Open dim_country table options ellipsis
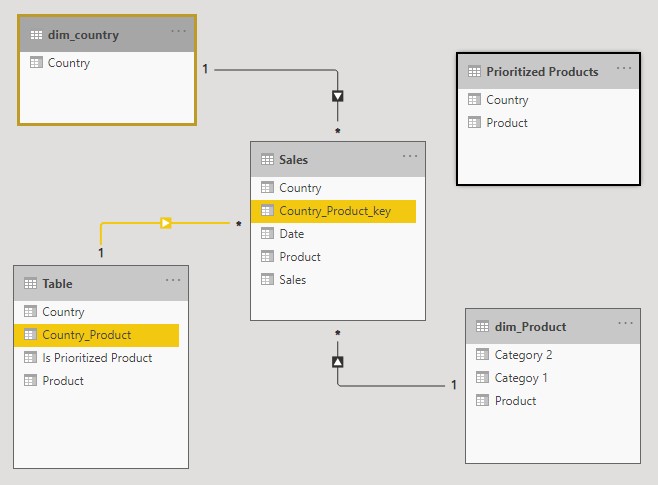658x485 pixels. [178, 31]
